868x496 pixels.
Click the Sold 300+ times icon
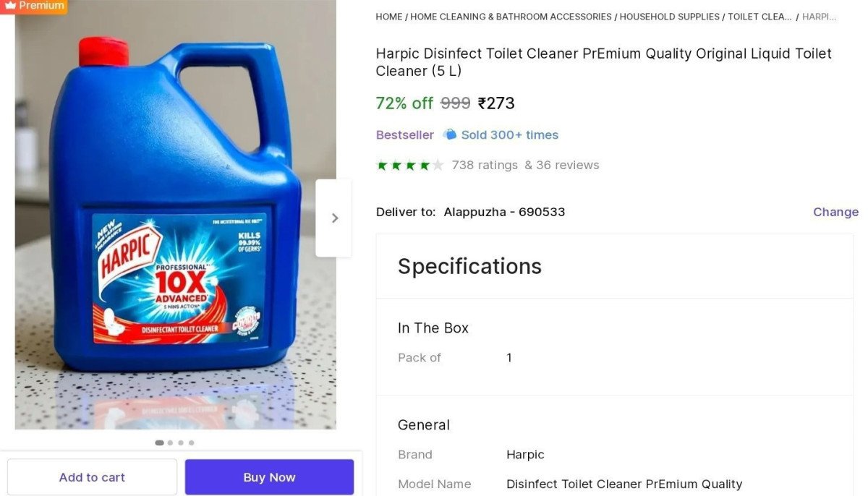pos(450,135)
